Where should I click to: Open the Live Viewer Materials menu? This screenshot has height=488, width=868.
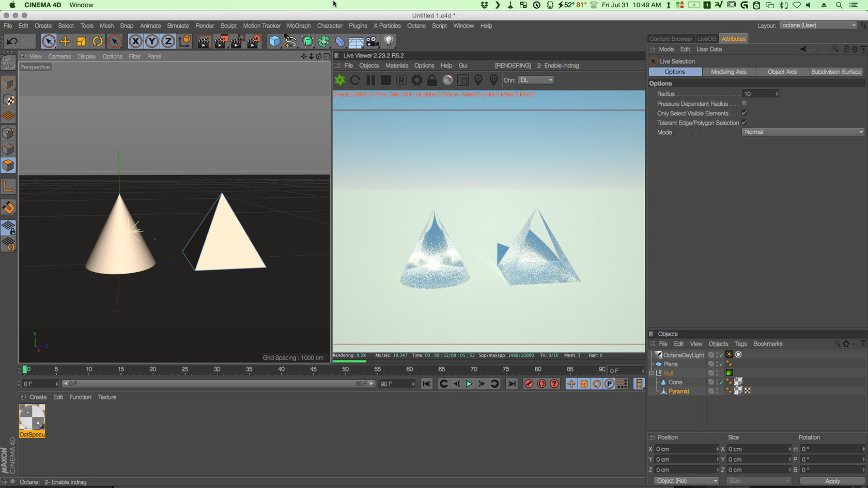click(x=397, y=66)
